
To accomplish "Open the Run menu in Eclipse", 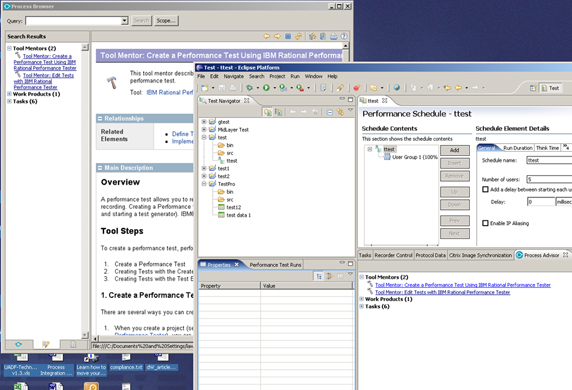I will click(295, 76).
